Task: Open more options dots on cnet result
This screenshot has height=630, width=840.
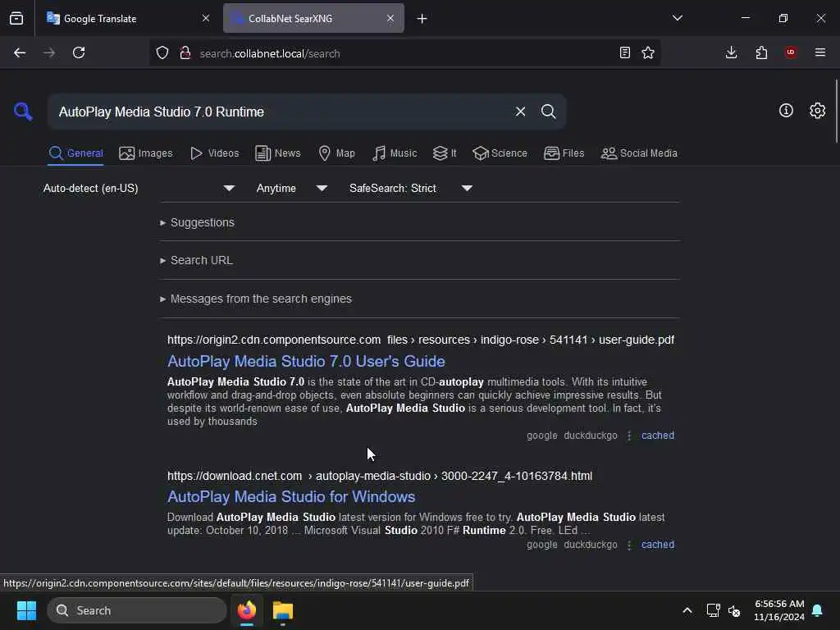Action: point(629,545)
